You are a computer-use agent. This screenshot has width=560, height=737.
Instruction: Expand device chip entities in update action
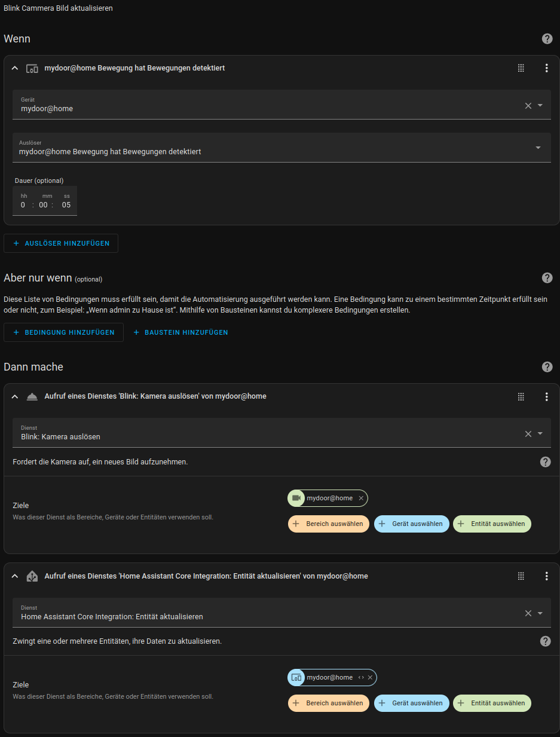[361, 677]
